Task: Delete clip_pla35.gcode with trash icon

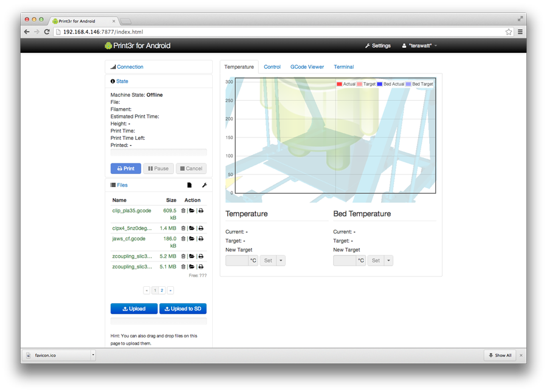Action: click(x=183, y=211)
